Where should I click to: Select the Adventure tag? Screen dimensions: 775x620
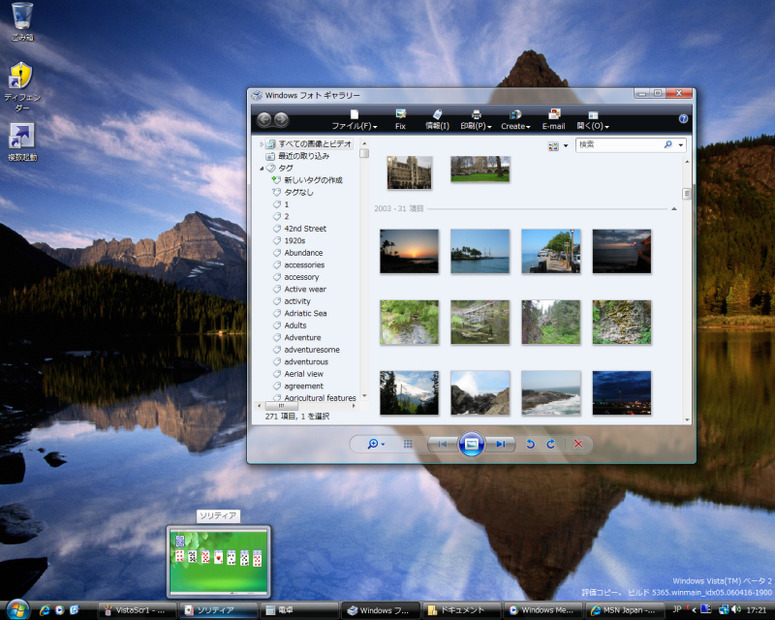[x=302, y=338]
